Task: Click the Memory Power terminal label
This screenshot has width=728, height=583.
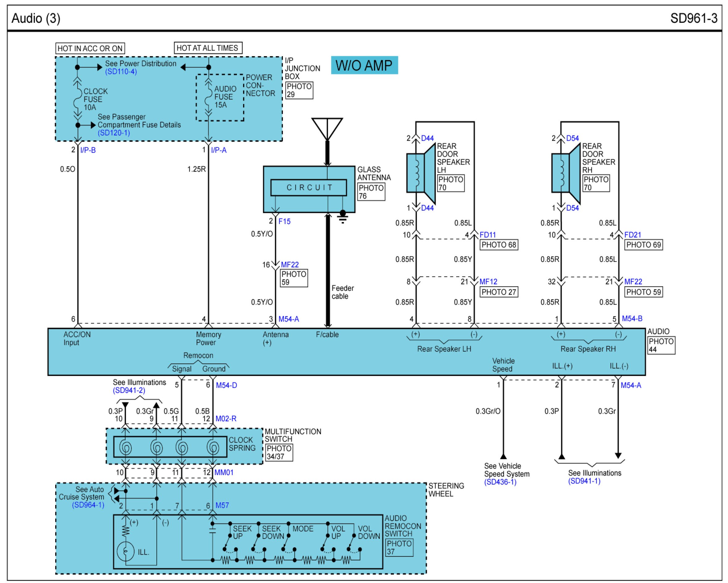Action: tap(208, 338)
